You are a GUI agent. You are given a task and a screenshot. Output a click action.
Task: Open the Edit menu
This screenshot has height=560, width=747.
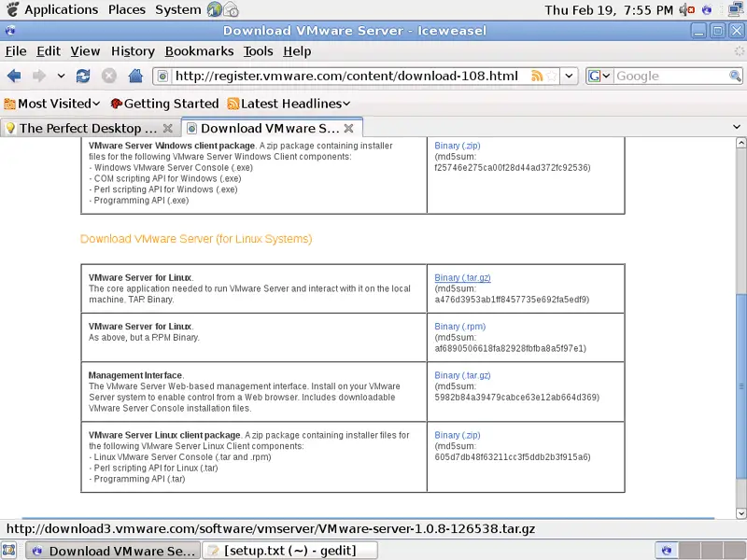coord(49,51)
